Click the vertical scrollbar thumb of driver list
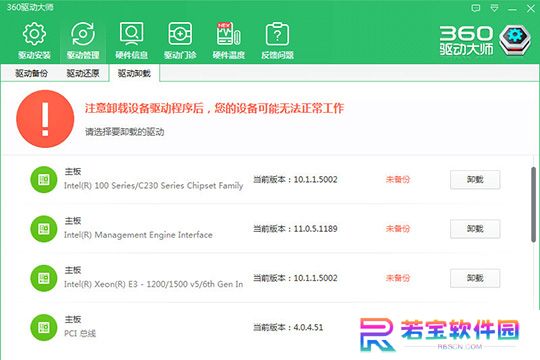This screenshot has width=540, height=360. tap(533, 205)
